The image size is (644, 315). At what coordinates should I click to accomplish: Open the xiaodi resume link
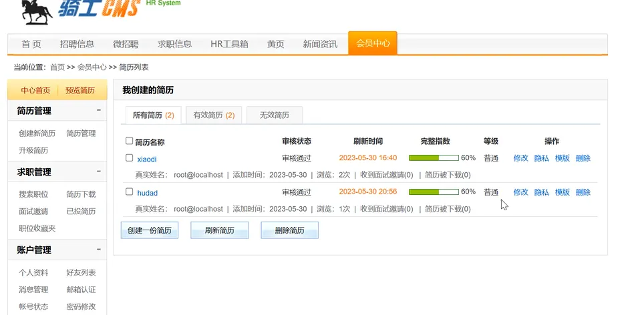tap(147, 159)
